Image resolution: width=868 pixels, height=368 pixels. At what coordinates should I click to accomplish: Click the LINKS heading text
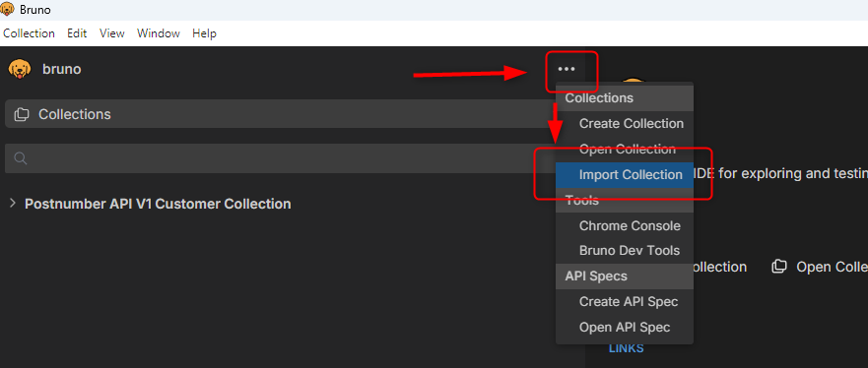click(626, 348)
